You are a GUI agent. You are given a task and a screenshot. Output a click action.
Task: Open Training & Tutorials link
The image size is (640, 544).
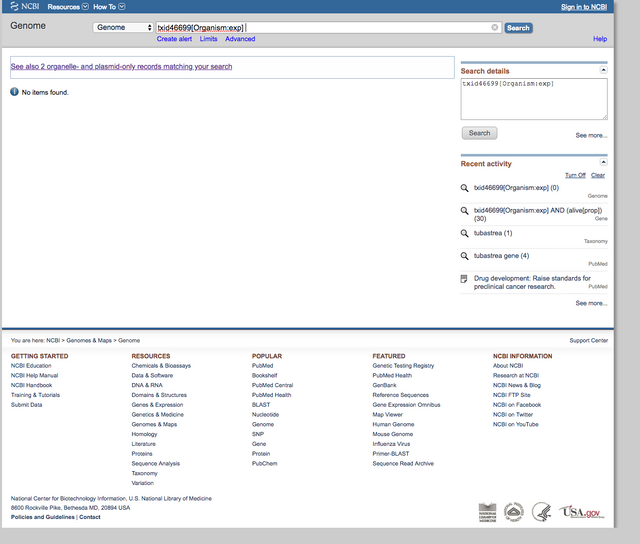35,395
